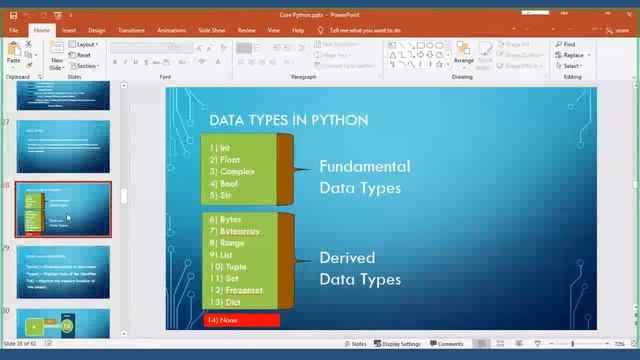
Task: Click the New Slide icon
Action: (x=57, y=48)
